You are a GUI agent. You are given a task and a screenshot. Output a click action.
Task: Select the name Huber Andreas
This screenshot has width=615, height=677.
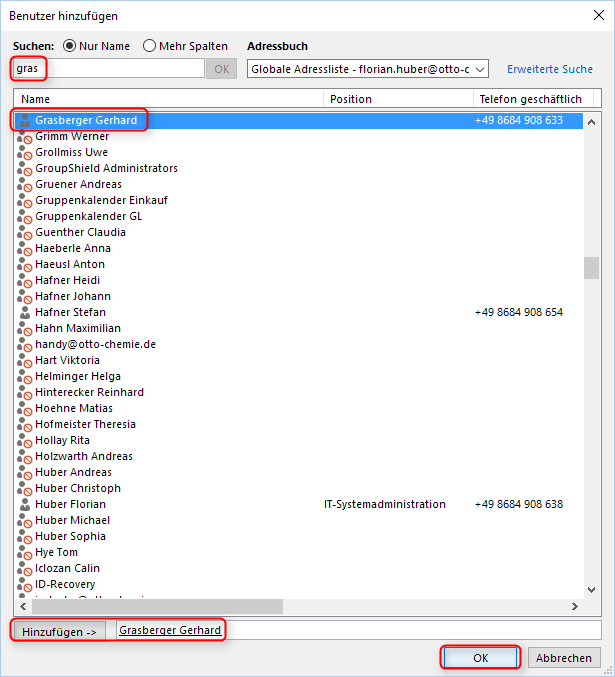click(73, 472)
